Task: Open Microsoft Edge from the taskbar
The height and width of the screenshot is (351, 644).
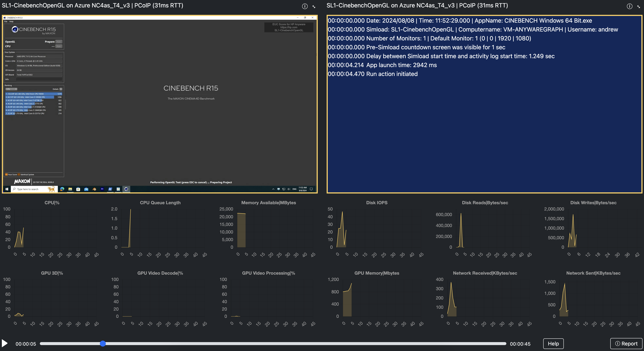Action: 62,189
